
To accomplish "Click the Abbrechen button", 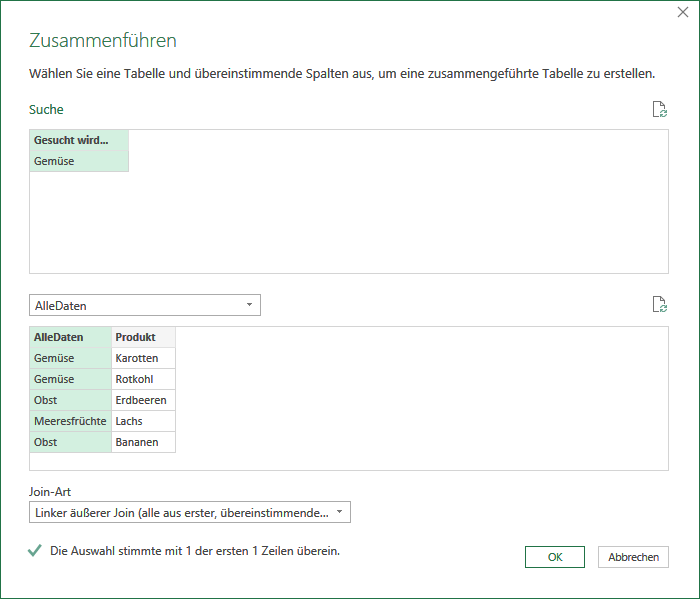I will point(633,557).
